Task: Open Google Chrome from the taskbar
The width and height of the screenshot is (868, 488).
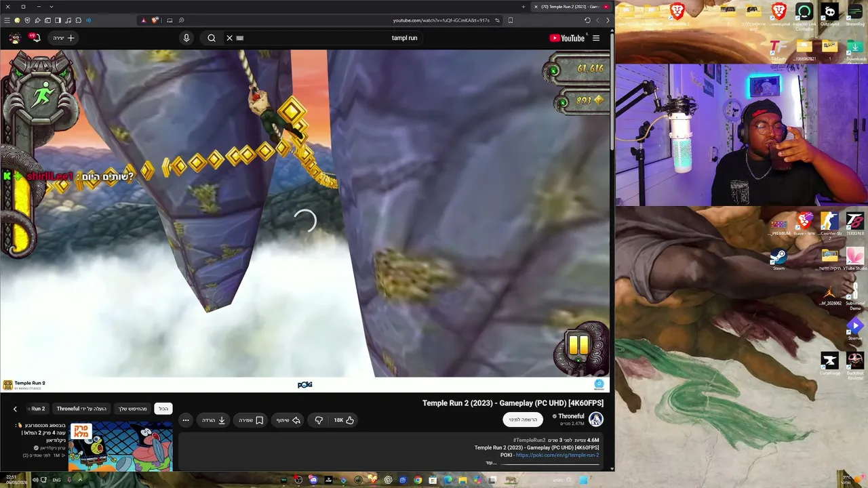Action: coord(418,480)
